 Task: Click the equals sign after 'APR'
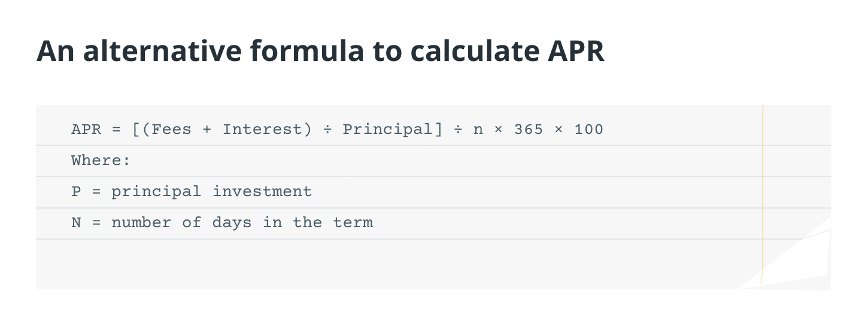pyautogui.click(x=116, y=129)
